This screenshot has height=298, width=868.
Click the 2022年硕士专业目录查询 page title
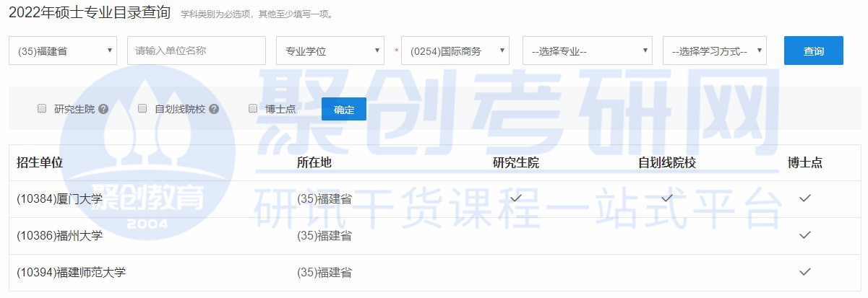[x=90, y=12]
